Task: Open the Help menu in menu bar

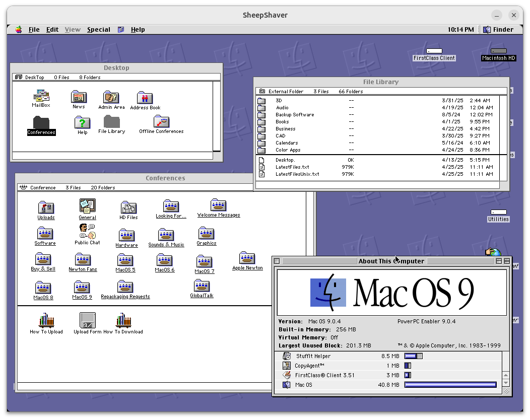Action: click(138, 29)
